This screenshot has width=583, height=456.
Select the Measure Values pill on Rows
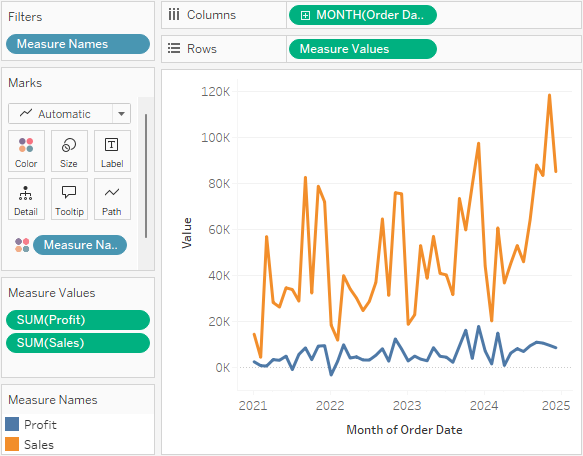363,49
